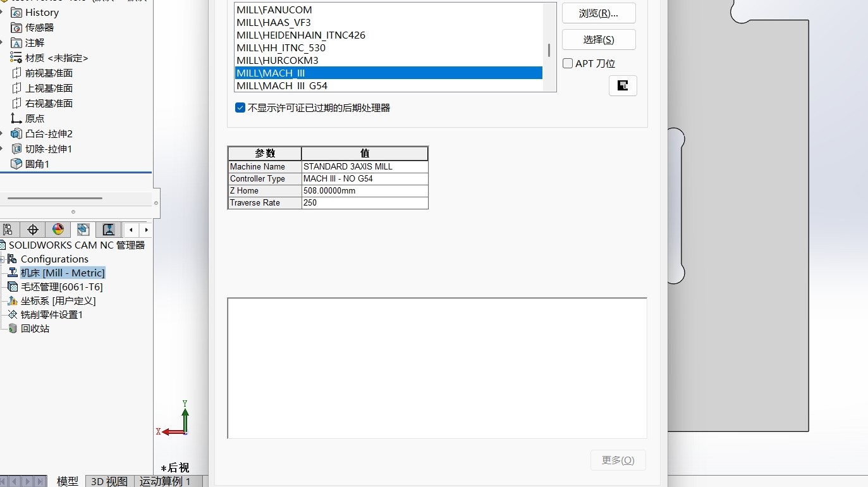Click the 坐标系 coordinate system icon
868x487 pixels.
coord(13,300)
